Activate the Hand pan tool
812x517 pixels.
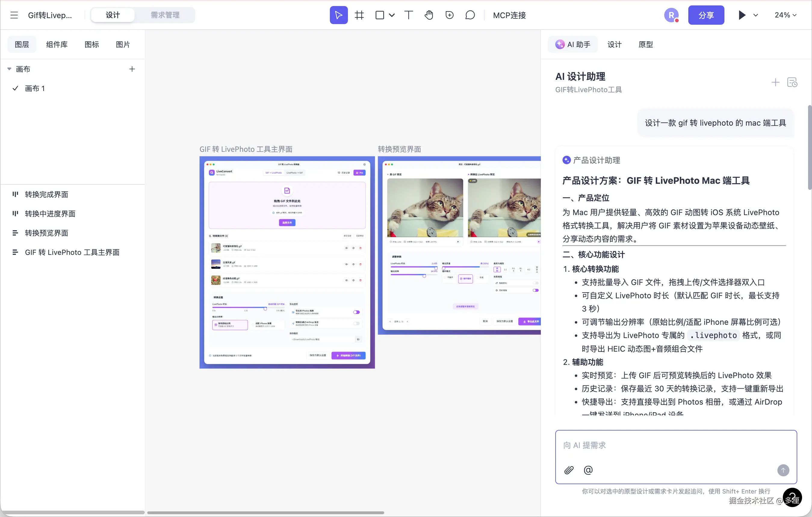point(429,15)
